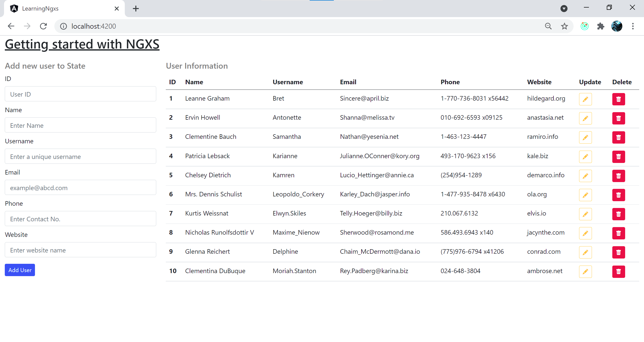Screen dimensions: 644x342
Task: Open the browser profile avatar
Action: coord(617,26)
